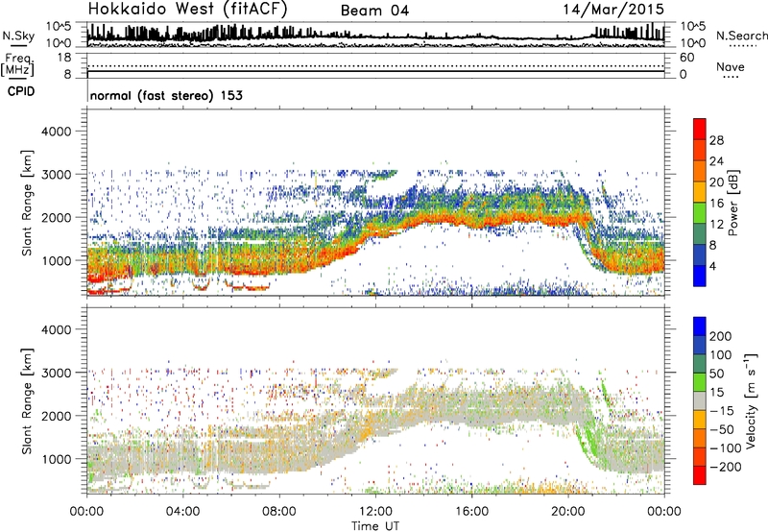Select the text 'normal (fast stereo) 153'

point(166,95)
